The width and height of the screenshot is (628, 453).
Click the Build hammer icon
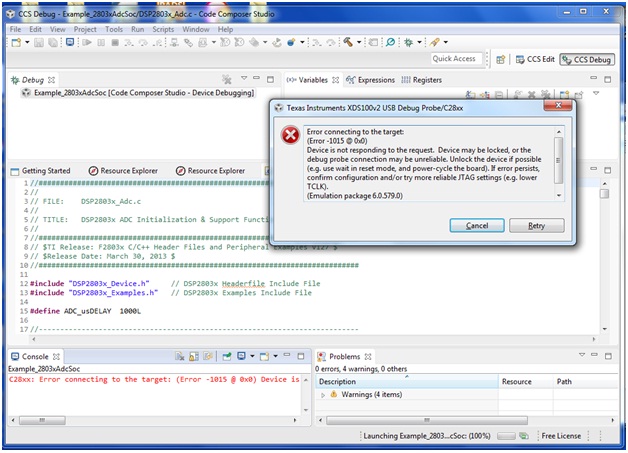348,42
